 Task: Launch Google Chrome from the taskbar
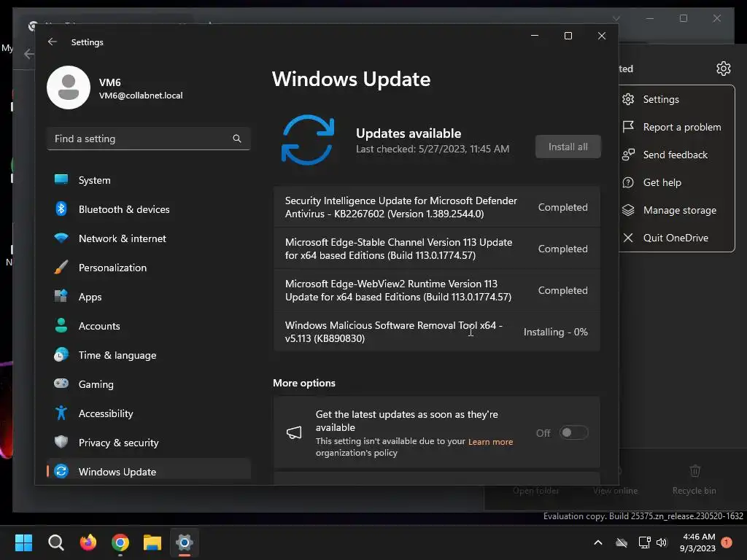[120, 542]
